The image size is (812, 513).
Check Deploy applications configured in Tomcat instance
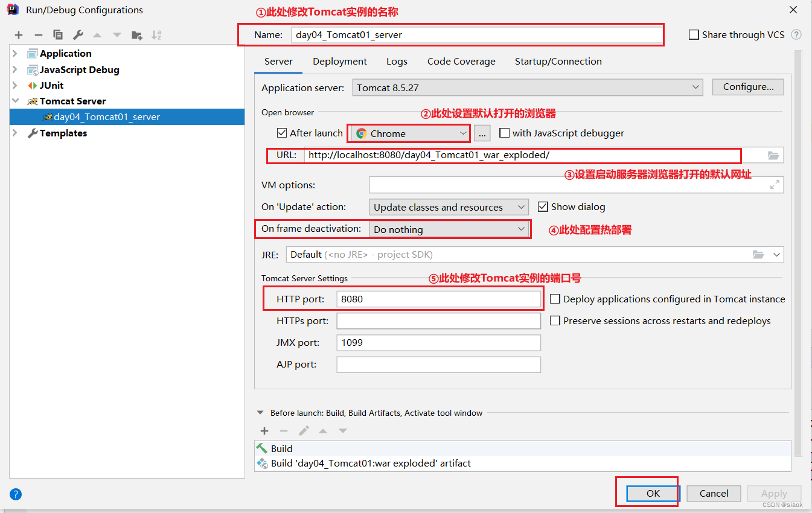pos(555,299)
